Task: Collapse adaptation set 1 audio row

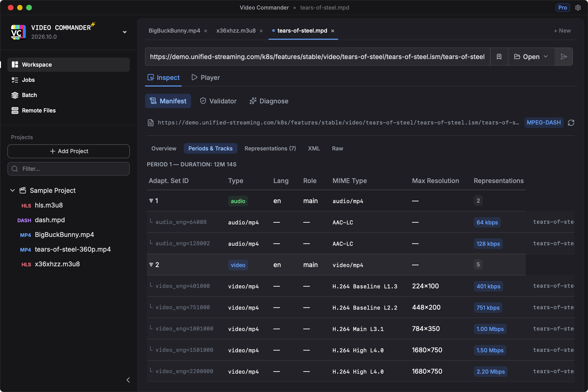Action: point(151,201)
